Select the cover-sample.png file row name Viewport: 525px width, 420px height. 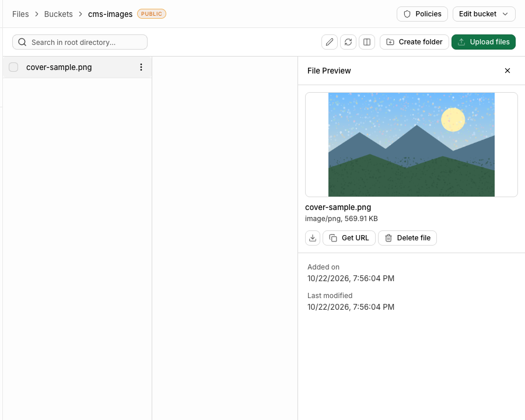click(x=59, y=67)
